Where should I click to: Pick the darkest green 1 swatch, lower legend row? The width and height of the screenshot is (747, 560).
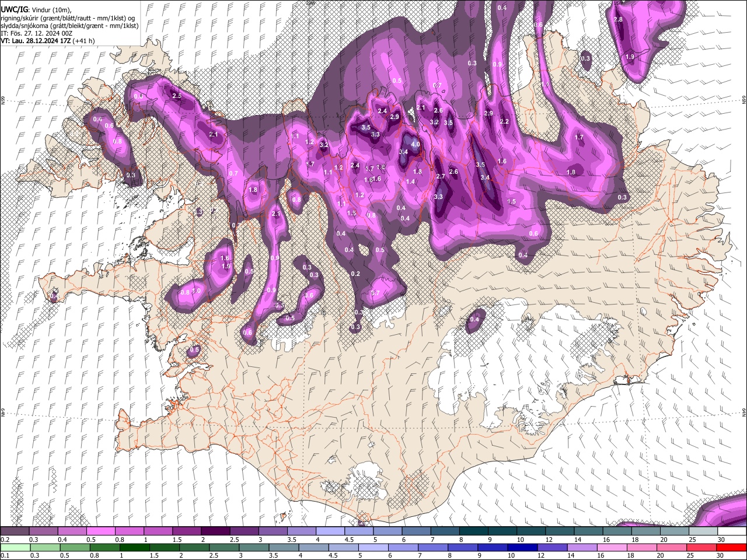coord(134,547)
